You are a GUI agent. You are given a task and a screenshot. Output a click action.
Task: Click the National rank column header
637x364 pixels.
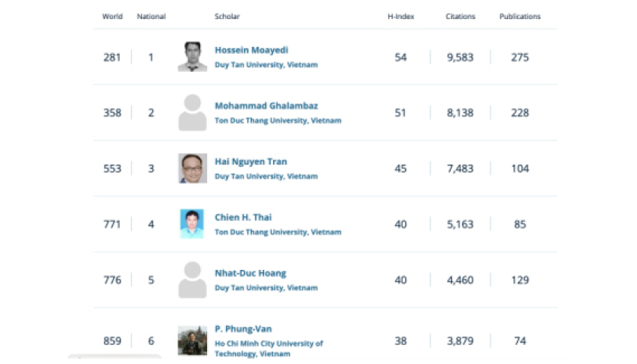pos(151,17)
